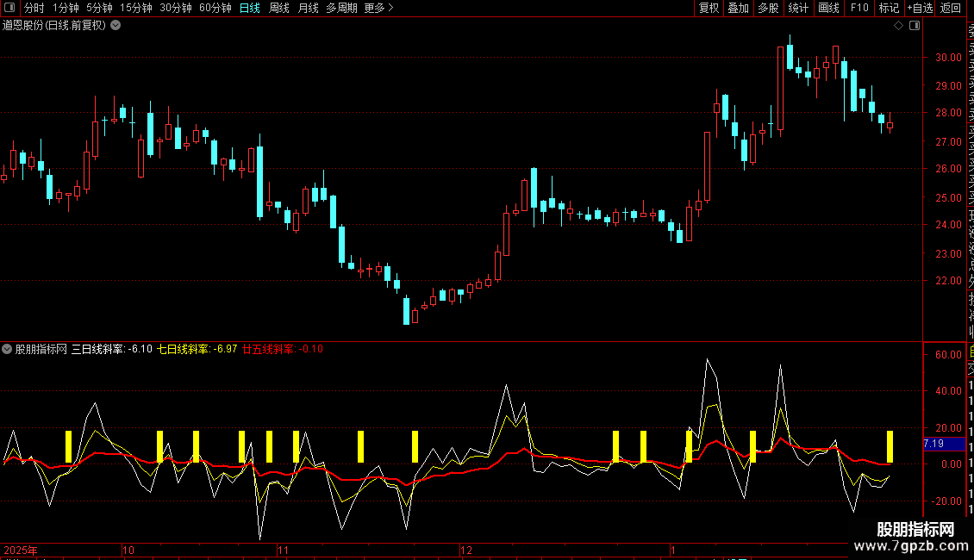The height and width of the screenshot is (560, 974).
Task: Click the 七日线斜率 indicator value
Action: tap(197, 349)
